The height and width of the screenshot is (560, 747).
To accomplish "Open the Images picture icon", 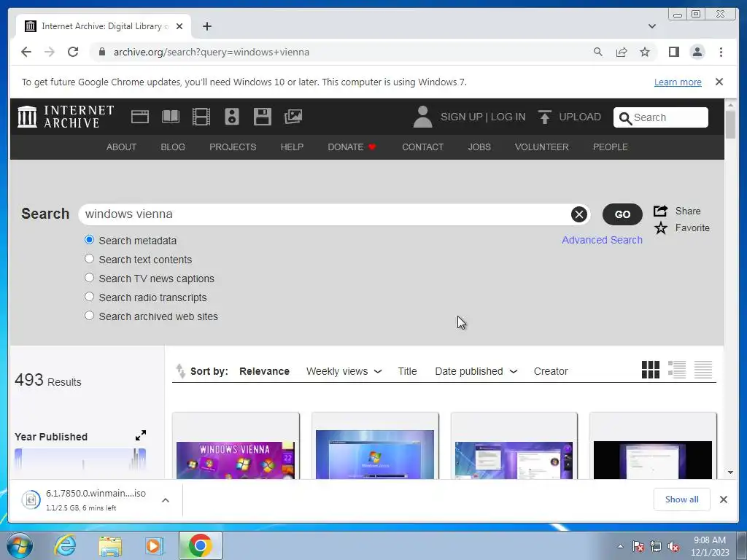I will 293,117.
